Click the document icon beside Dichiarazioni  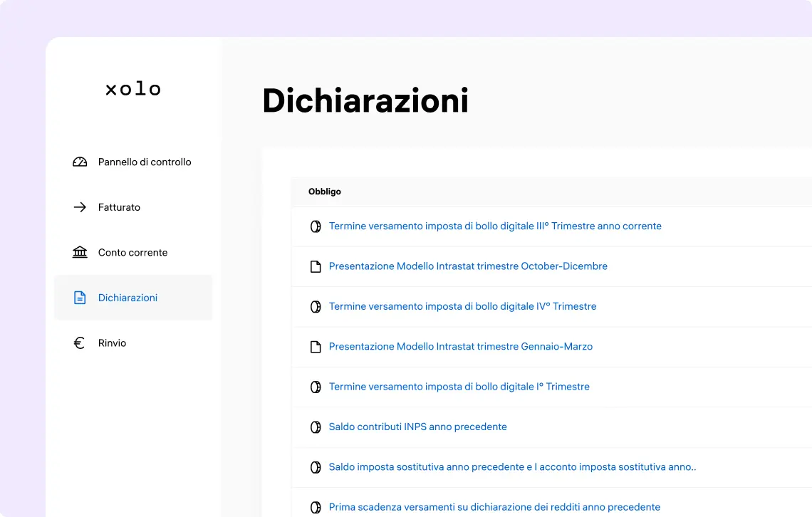coord(80,298)
